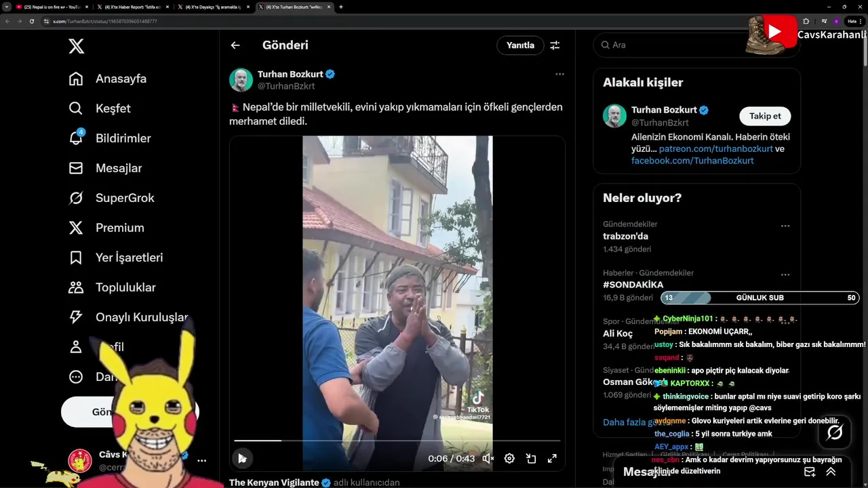
Task: Switch to X'te Haber Report tab
Action: (x=133, y=7)
